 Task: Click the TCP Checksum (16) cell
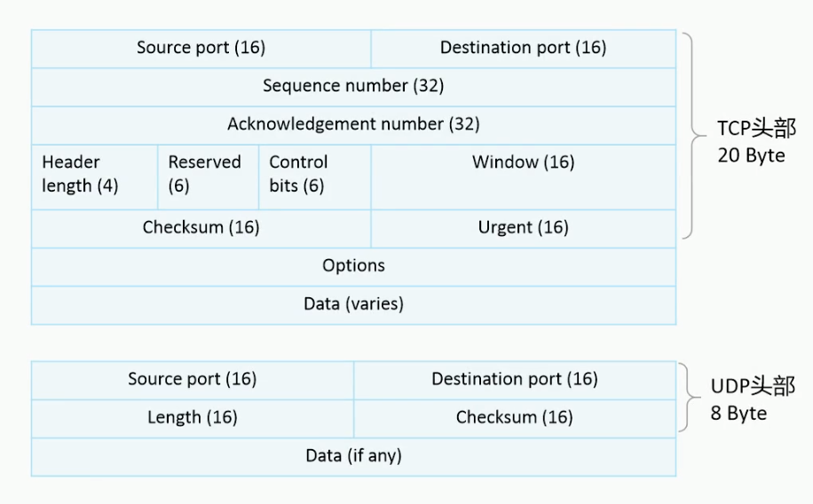click(201, 229)
